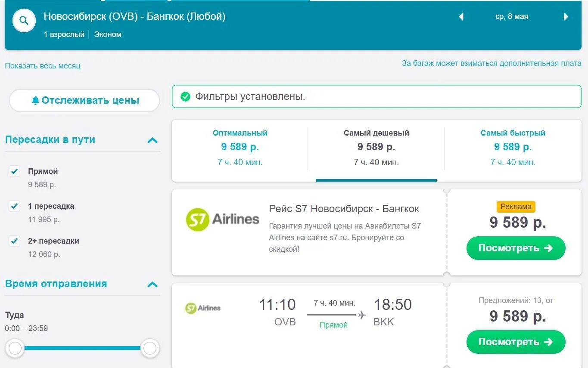This screenshot has height=368, width=588.
Task: Click the left departure time slider handle
Action: point(15,348)
